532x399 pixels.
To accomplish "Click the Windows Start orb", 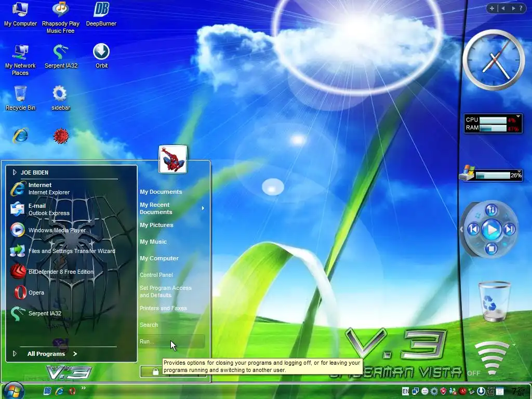I will pos(14,391).
